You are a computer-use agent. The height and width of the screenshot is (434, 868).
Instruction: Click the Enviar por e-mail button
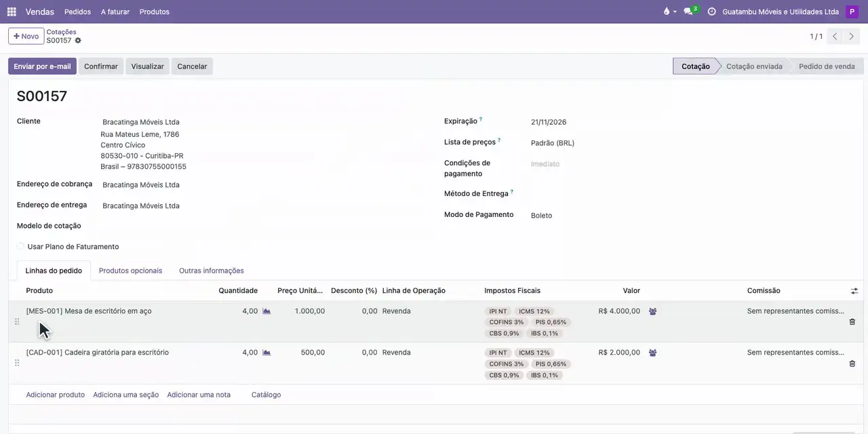tap(42, 66)
